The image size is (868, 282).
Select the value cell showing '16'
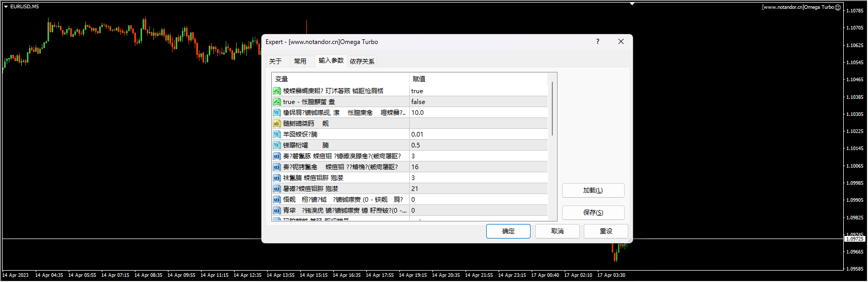pos(478,167)
